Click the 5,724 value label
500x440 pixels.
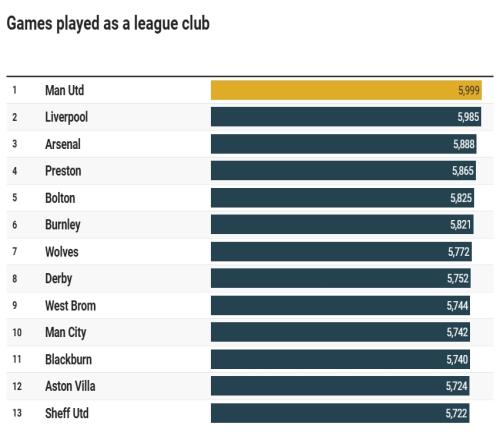[457, 386]
